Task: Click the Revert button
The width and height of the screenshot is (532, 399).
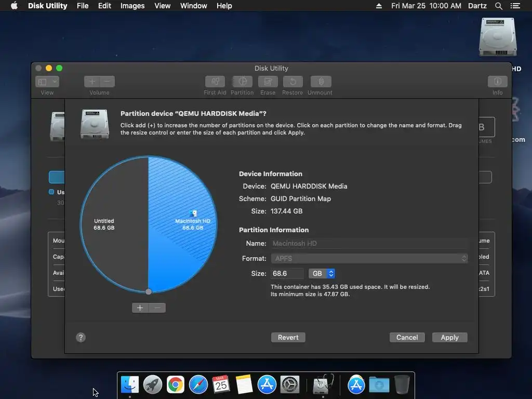Action: (x=288, y=337)
